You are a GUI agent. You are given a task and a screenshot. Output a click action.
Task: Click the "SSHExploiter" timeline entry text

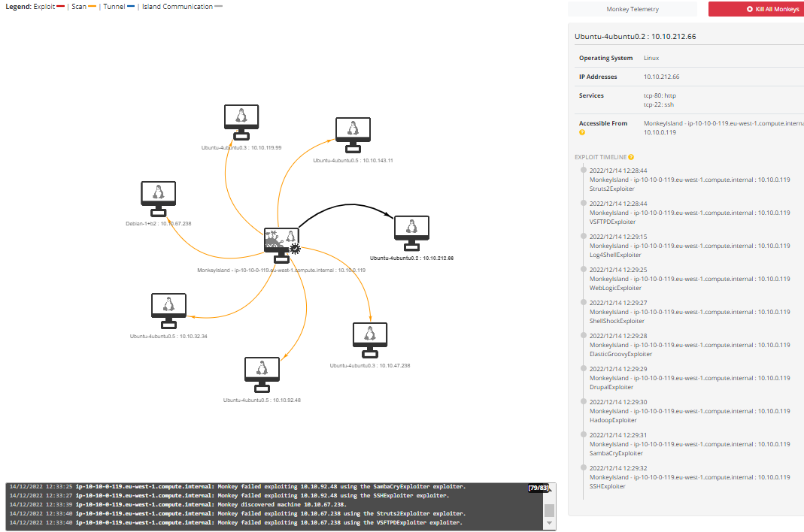coord(607,486)
